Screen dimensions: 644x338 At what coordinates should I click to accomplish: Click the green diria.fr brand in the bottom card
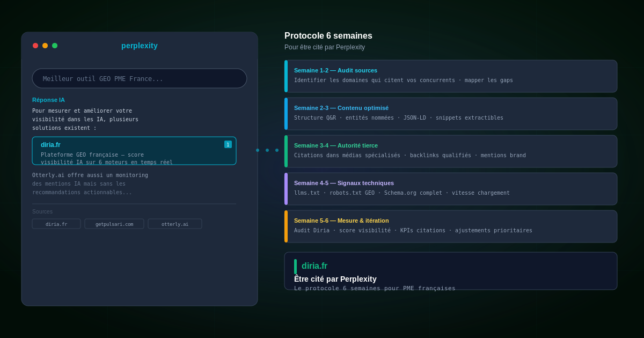(314, 266)
